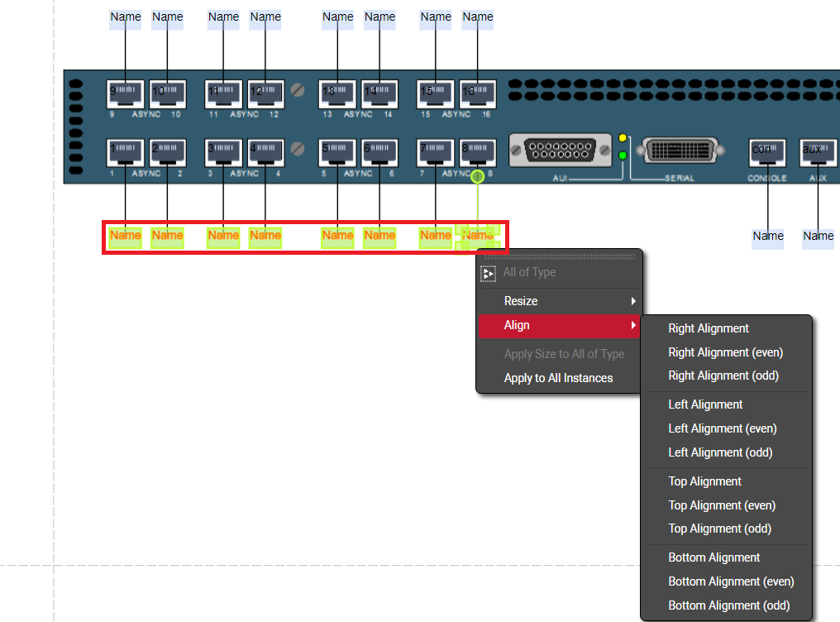Select async port 9 on the device
The width and height of the screenshot is (840, 622).
(x=126, y=94)
